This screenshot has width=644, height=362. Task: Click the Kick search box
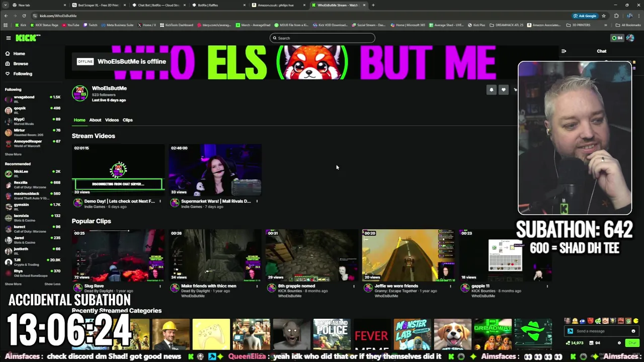click(x=323, y=38)
